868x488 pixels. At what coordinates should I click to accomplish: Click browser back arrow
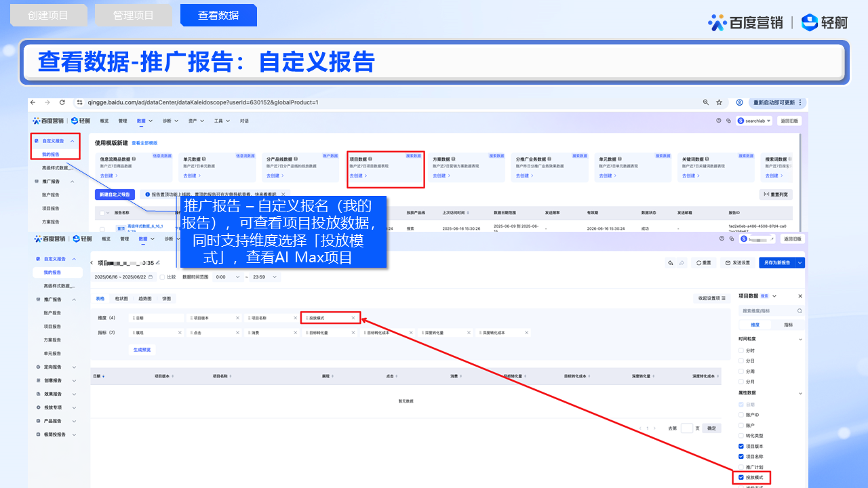pos(34,102)
